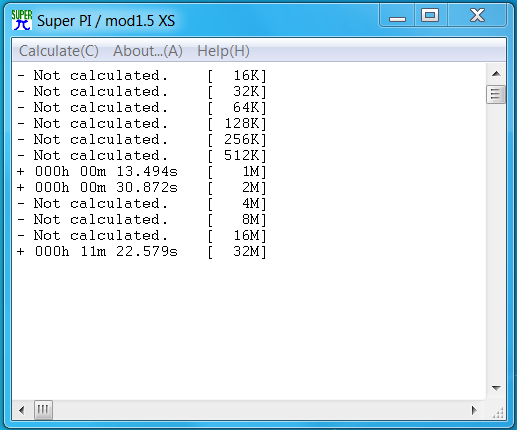Click the window resize grip corner
Screen dimensions: 517x430
498,412
